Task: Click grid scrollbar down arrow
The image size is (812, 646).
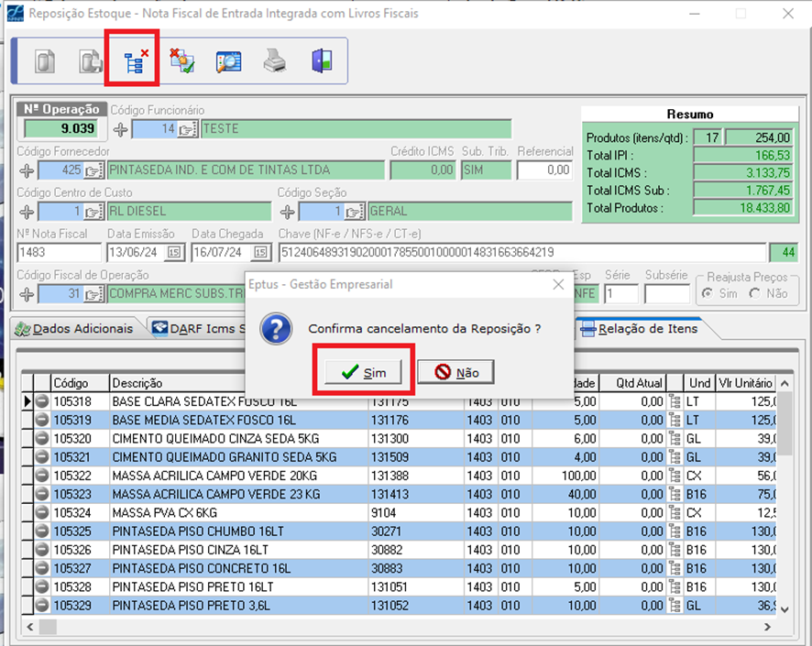Action: pyautogui.click(x=785, y=609)
